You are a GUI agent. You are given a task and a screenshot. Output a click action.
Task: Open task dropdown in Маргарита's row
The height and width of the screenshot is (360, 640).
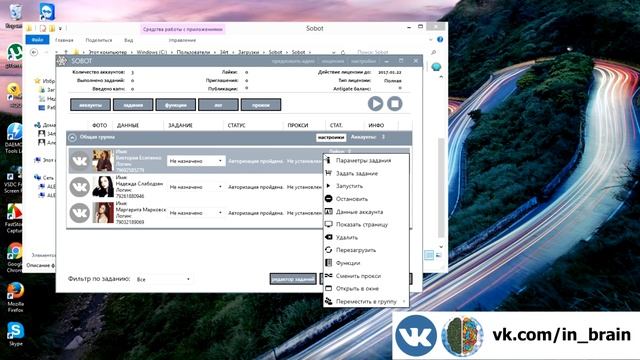(196, 213)
